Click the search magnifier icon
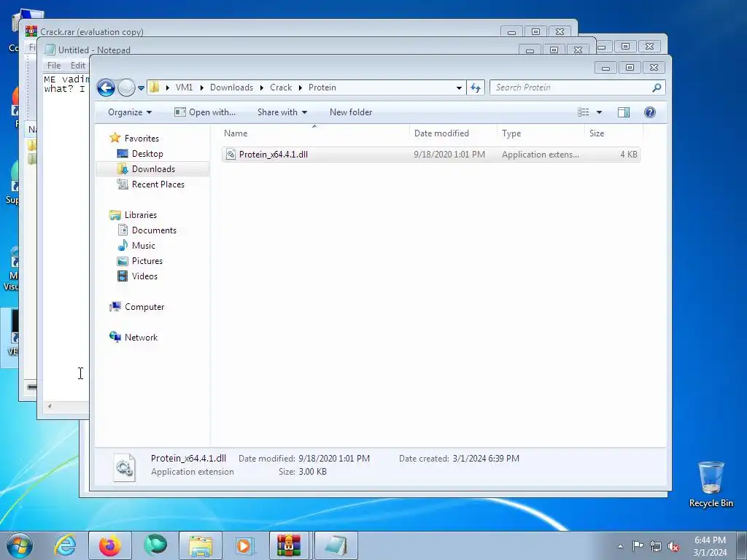The height and width of the screenshot is (560, 747). (657, 87)
